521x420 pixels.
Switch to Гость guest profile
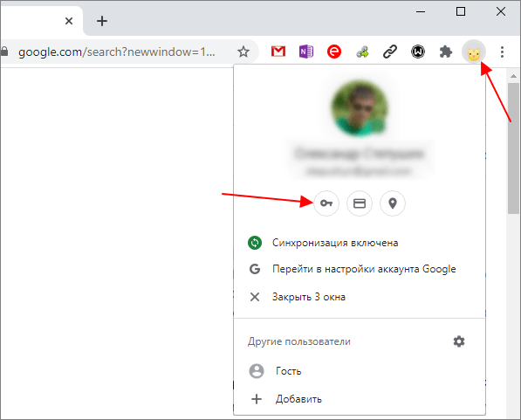(x=360, y=371)
